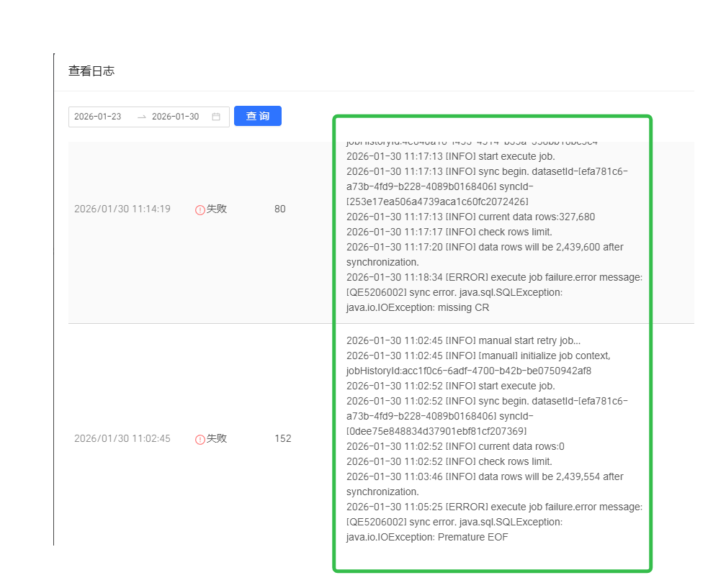
Task: Click the 失败 status text in 11:02:45 row
Action: 217,438
